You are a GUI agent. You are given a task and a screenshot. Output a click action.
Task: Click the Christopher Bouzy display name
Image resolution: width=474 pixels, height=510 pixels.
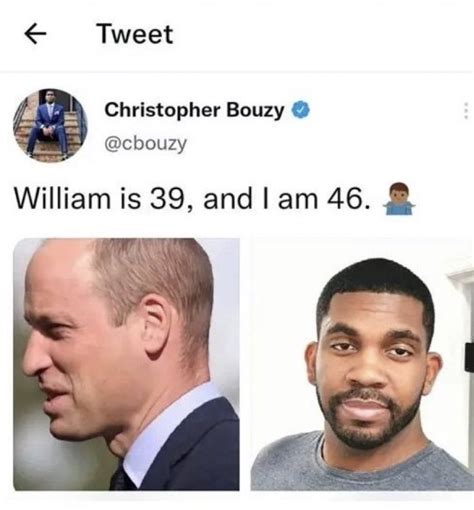pos(194,110)
